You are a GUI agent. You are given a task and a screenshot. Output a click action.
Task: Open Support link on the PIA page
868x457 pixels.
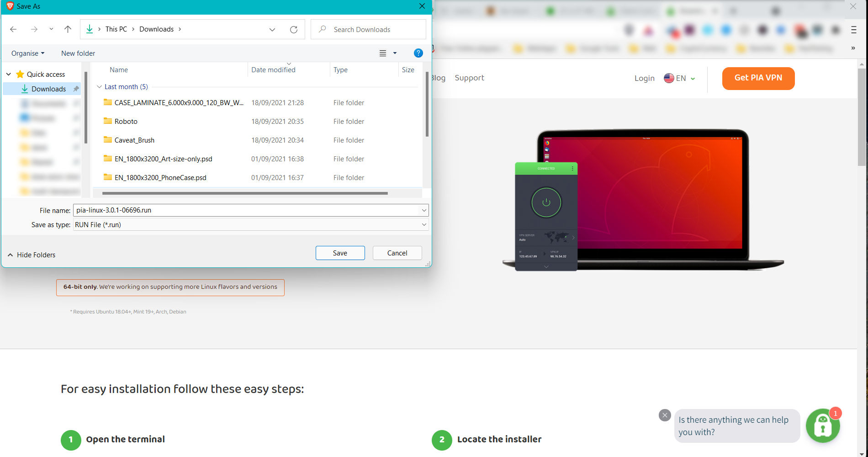(469, 78)
